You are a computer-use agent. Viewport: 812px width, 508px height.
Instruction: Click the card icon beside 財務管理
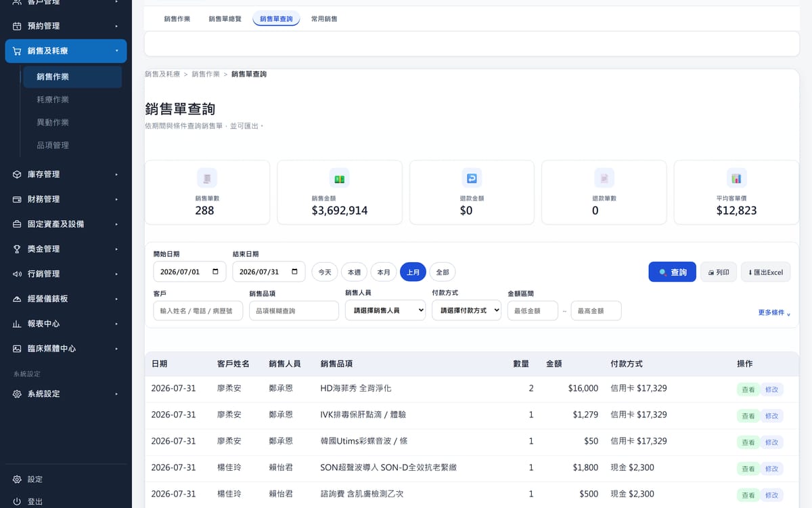pos(17,199)
